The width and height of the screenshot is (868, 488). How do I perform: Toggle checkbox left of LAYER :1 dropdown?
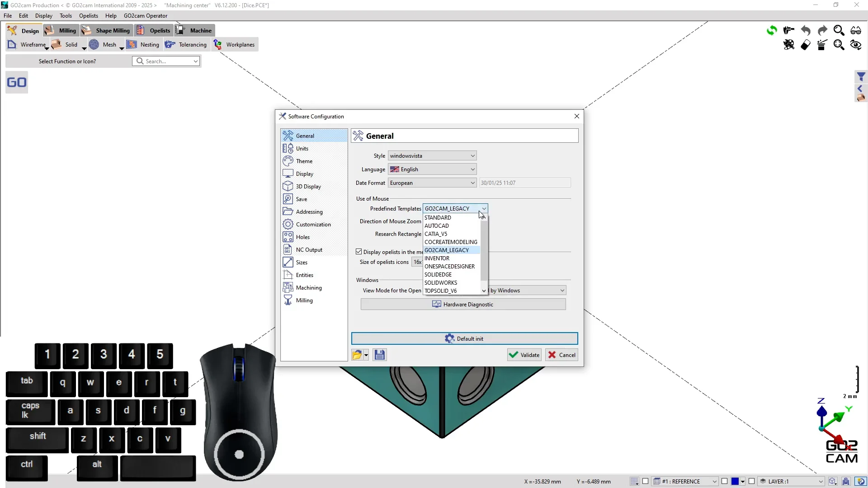click(752, 481)
